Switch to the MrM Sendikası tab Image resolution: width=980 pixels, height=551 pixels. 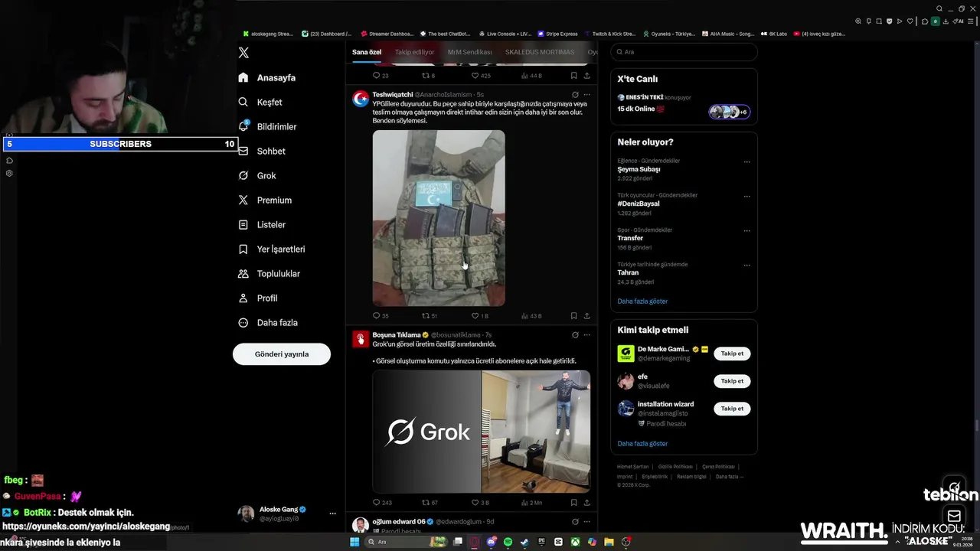[x=469, y=52]
